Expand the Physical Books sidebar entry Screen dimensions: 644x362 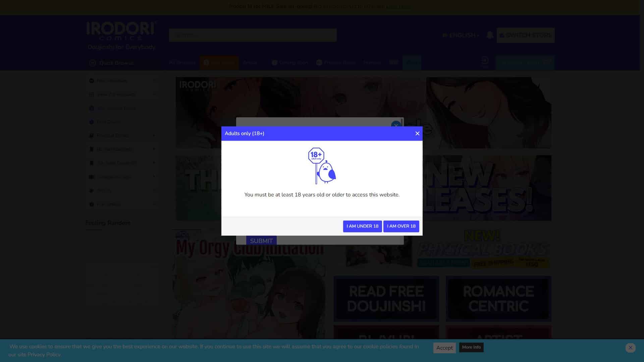pyautogui.click(x=154, y=135)
